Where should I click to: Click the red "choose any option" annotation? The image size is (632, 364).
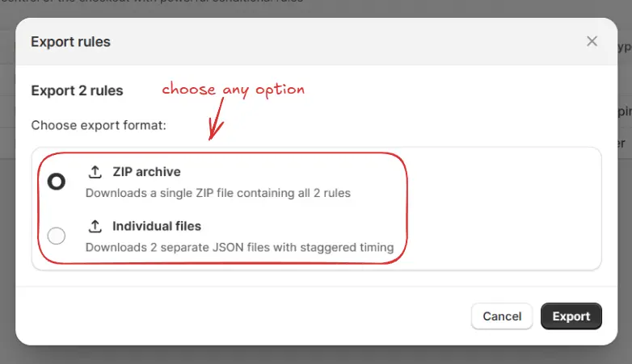click(233, 89)
